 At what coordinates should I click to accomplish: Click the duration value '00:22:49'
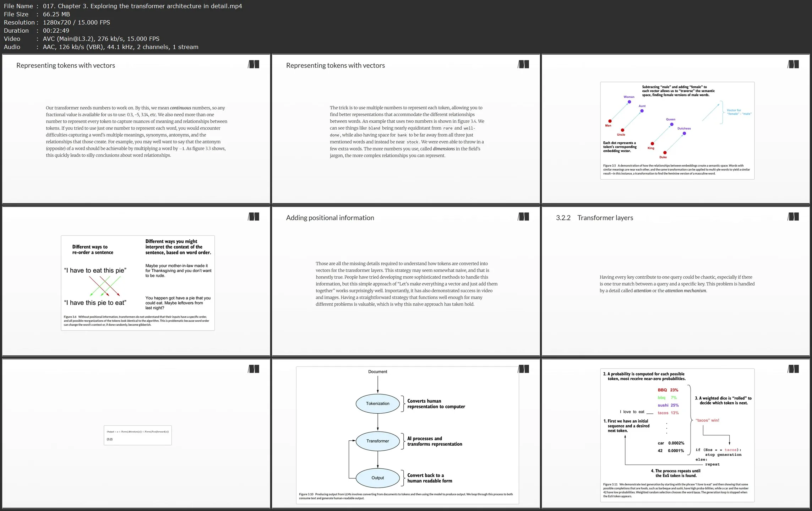click(56, 31)
